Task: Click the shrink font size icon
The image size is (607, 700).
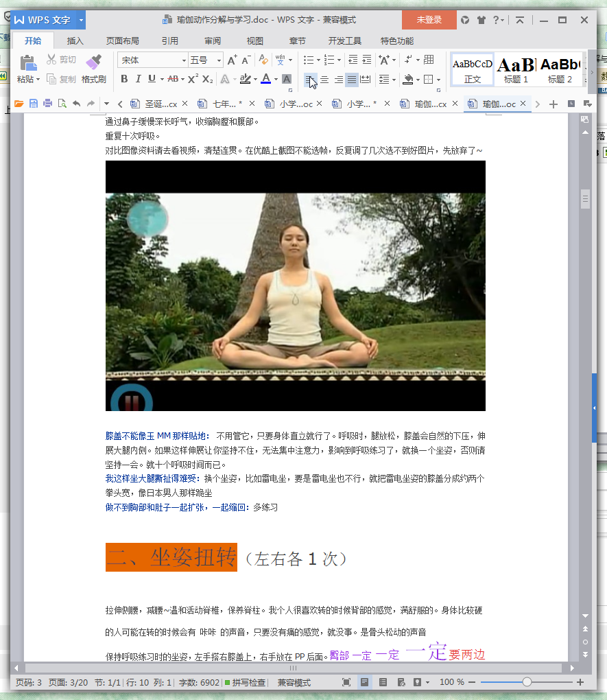Action: [246, 60]
